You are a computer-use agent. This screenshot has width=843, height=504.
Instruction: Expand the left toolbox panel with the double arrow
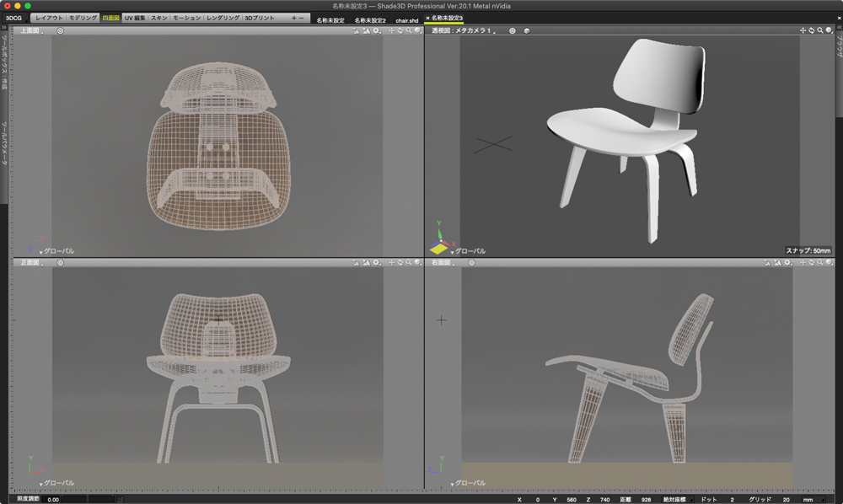(x=4, y=28)
